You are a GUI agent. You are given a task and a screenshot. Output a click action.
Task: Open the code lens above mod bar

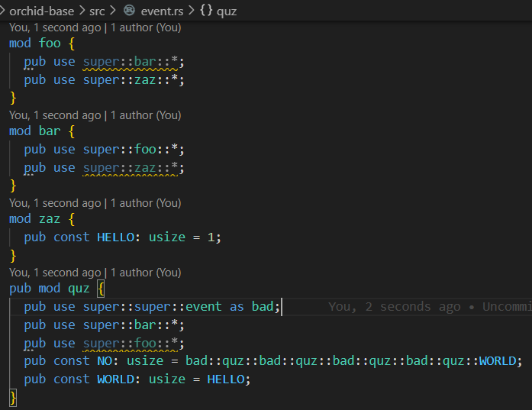pyautogui.click(x=95, y=115)
